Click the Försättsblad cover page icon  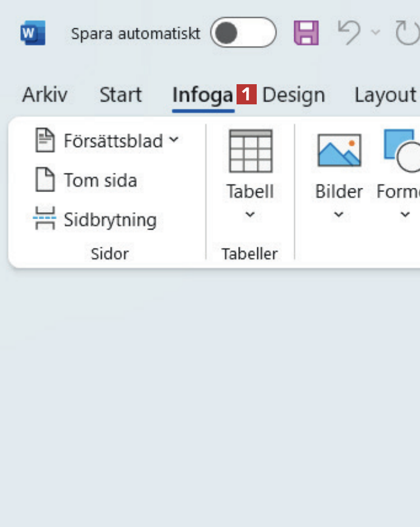click(x=46, y=141)
